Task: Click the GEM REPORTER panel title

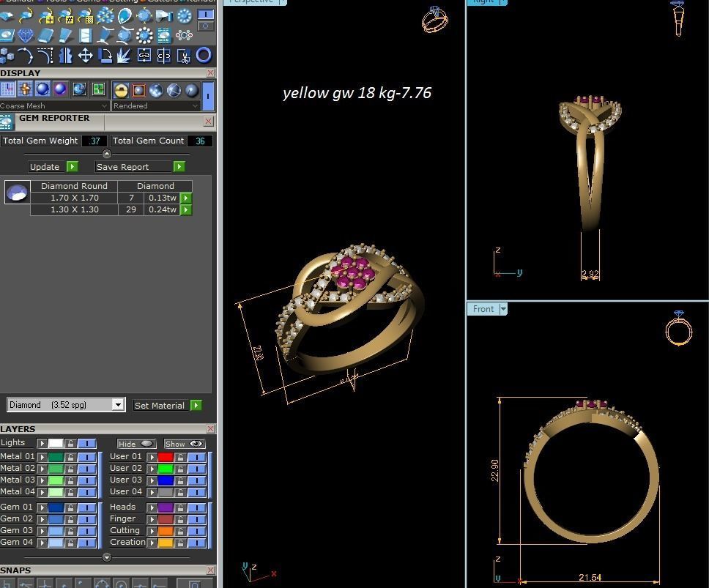Action: [x=54, y=118]
